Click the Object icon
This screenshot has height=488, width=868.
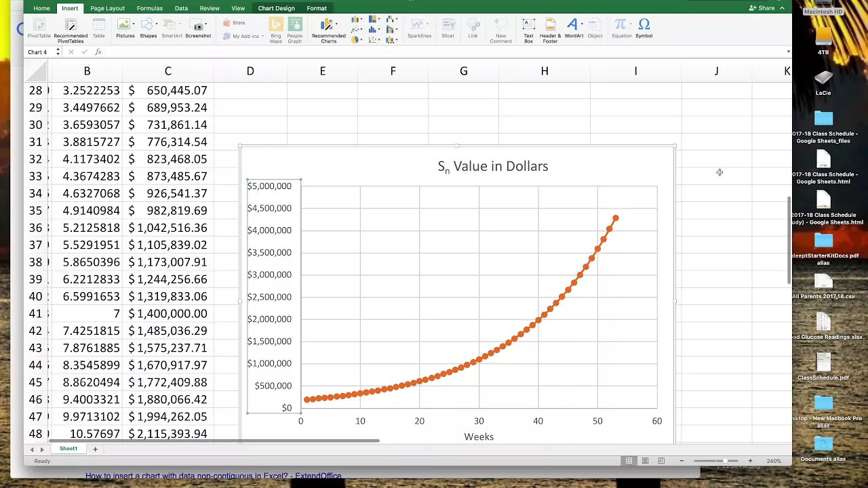click(x=595, y=25)
